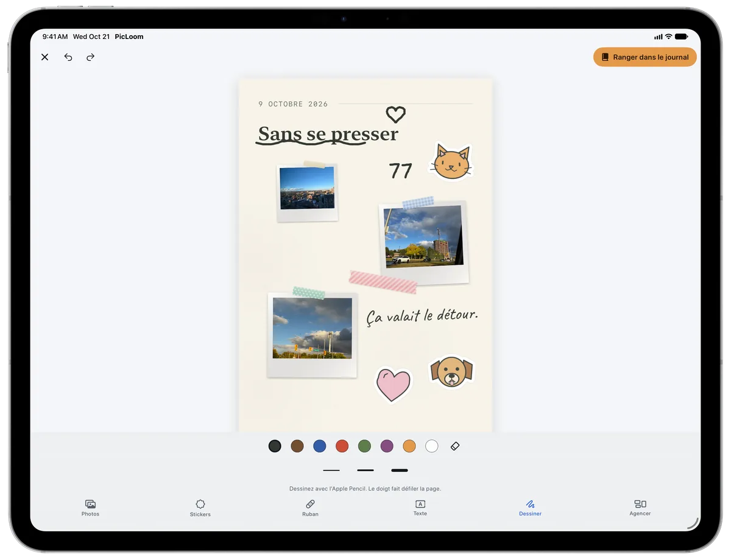Tap Ranger dans le journal button
This screenshot has height=560, width=731.
[645, 57]
